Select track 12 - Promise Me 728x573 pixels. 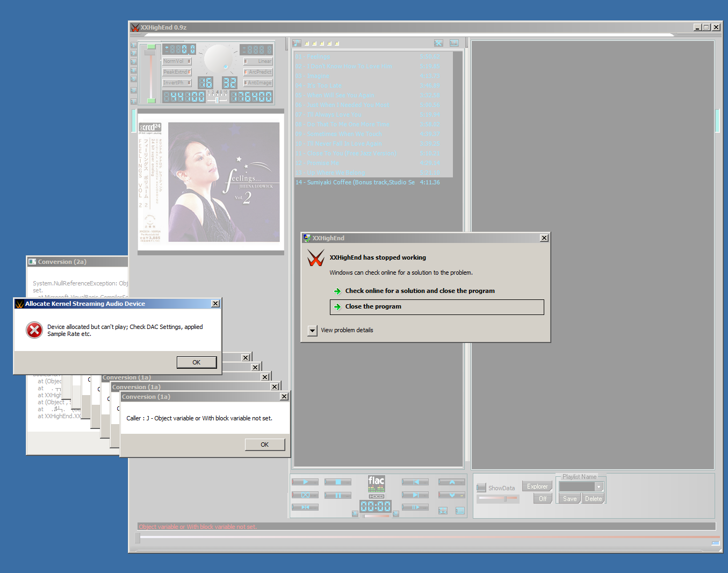click(373, 163)
